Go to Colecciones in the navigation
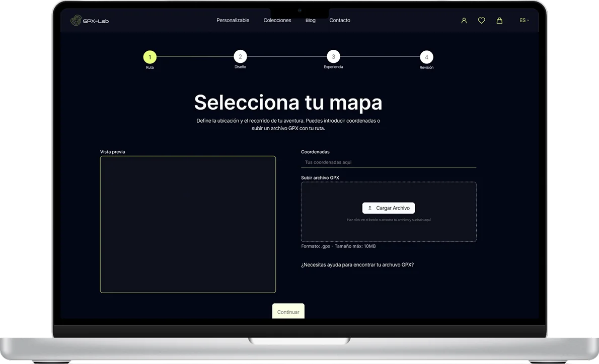Screen dimensions: 599x364 point(277,20)
